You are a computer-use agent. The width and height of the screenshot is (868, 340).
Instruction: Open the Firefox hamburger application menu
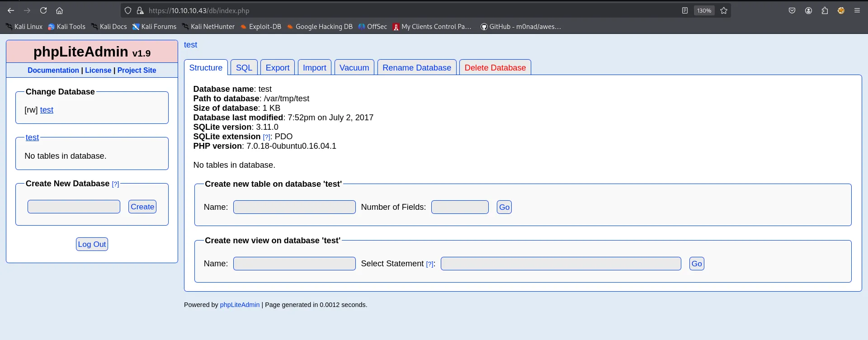pyautogui.click(x=857, y=10)
